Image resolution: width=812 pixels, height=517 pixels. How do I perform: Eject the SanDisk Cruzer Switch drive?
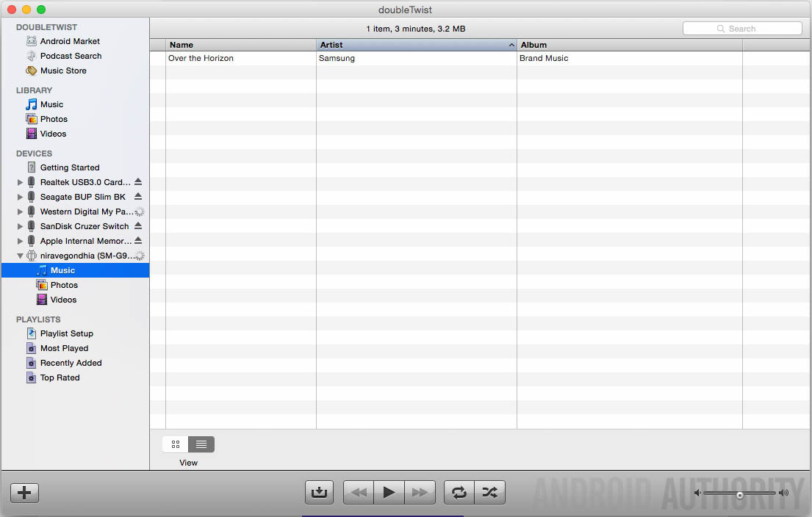[138, 225]
